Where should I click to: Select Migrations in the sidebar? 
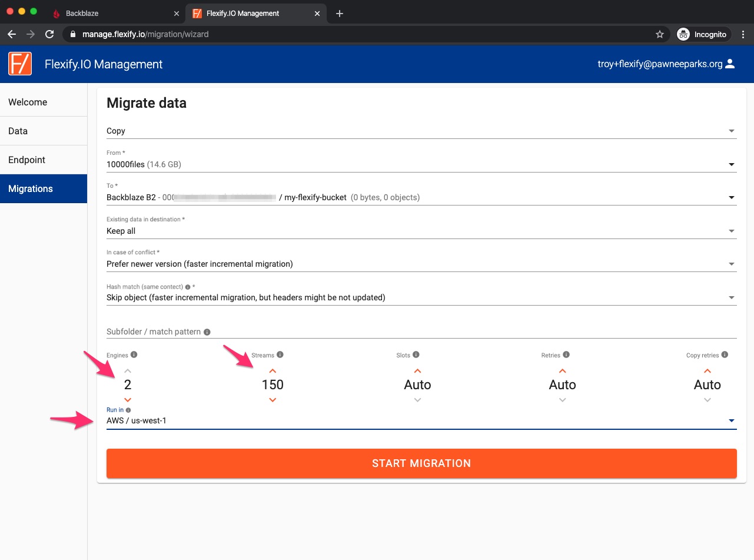click(44, 188)
